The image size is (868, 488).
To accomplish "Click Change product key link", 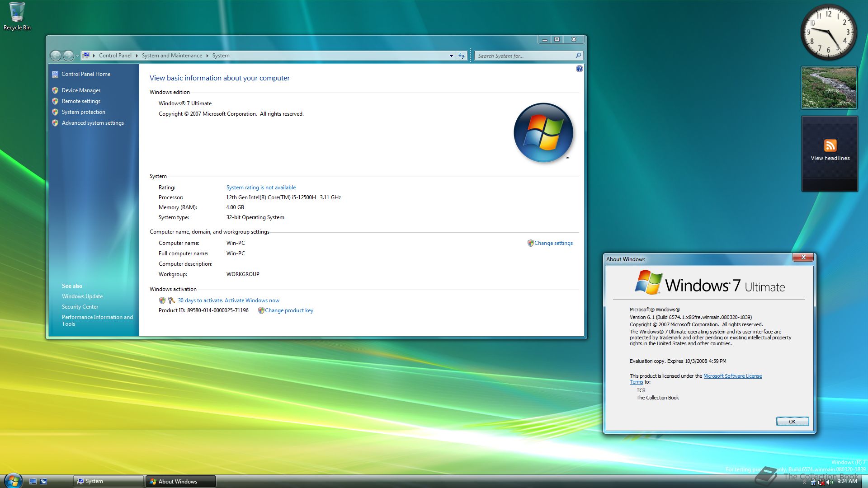I will point(289,310).
